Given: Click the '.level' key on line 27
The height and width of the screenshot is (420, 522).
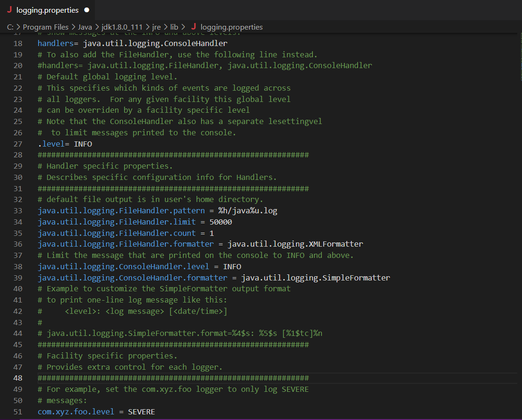Looking at the screenshot, I should tap(51, 144).
